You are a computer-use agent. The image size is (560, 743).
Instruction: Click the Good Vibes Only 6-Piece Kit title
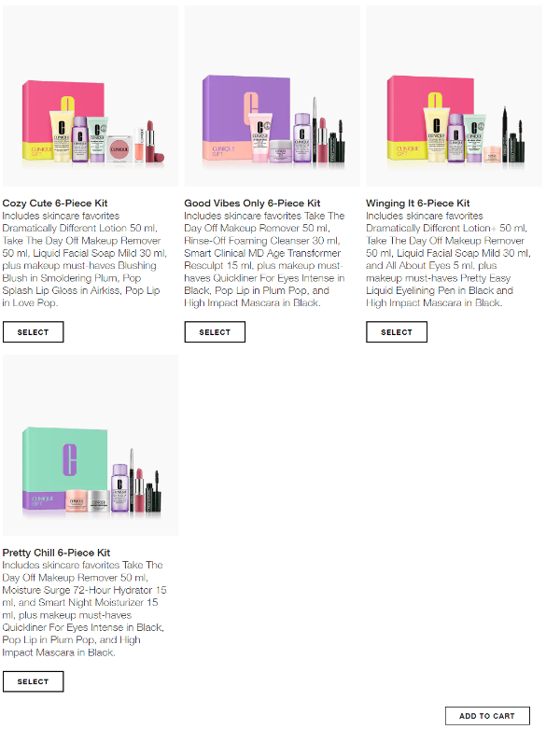point(252,203)
